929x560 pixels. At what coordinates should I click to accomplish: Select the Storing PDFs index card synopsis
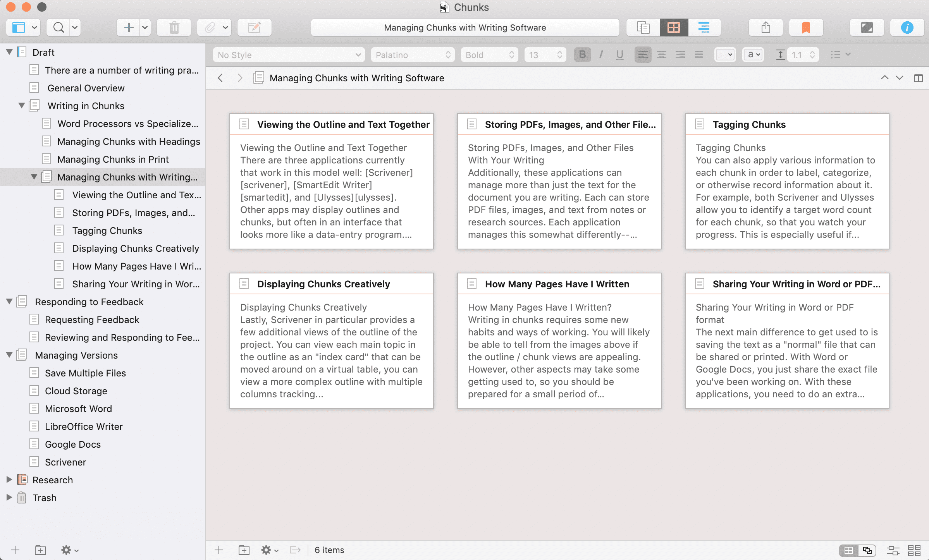pyautogui.click(x=559, y=191)
